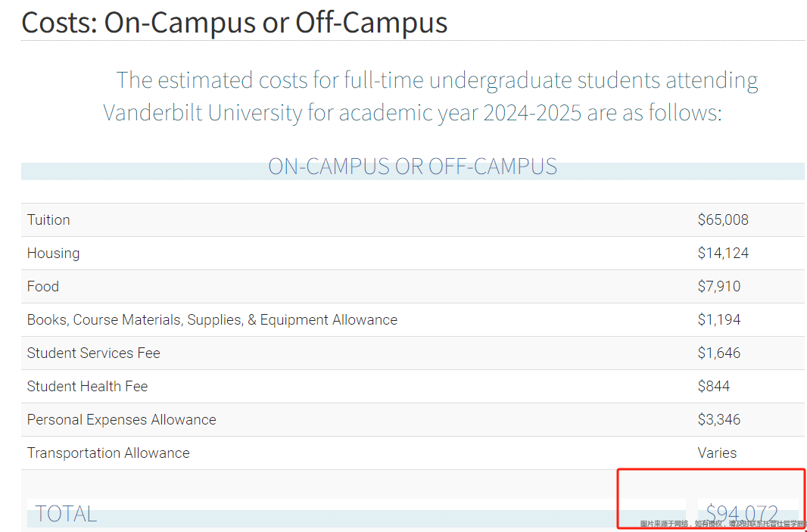This screenshot has height=532, width=807.
Task: Click the Books, Course Materials row label
Action: 212,320
